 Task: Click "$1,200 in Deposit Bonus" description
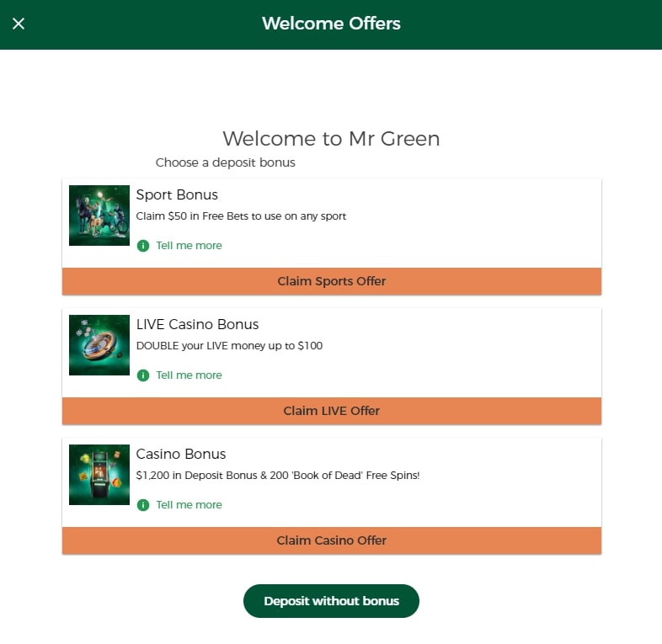point(278,475)
